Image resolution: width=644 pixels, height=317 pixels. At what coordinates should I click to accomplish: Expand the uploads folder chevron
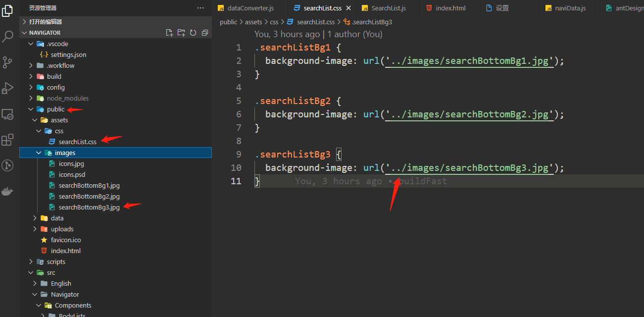click(x=35, y=229)
